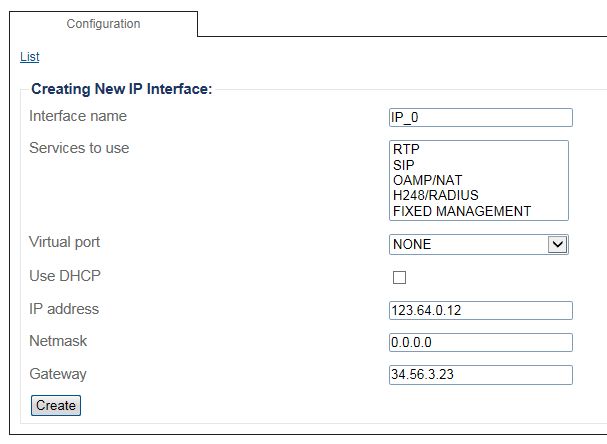
Task: Click the Virtual port label
Action: (64, 243)
